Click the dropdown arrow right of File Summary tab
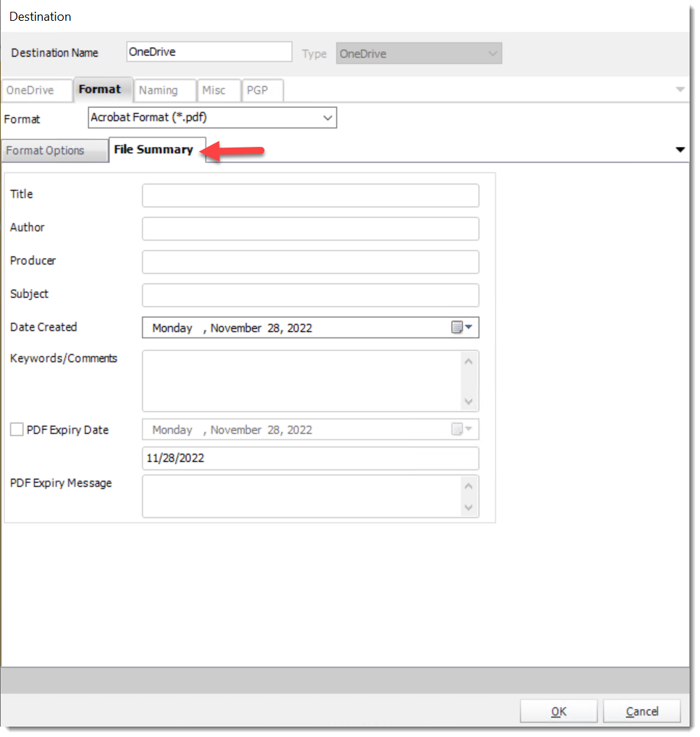 681,149
